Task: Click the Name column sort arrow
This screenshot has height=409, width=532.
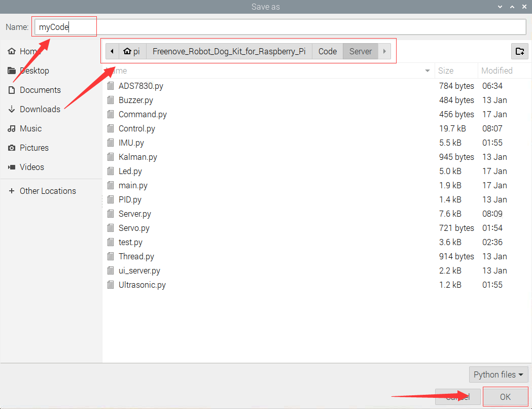Action: coord(428,71)
